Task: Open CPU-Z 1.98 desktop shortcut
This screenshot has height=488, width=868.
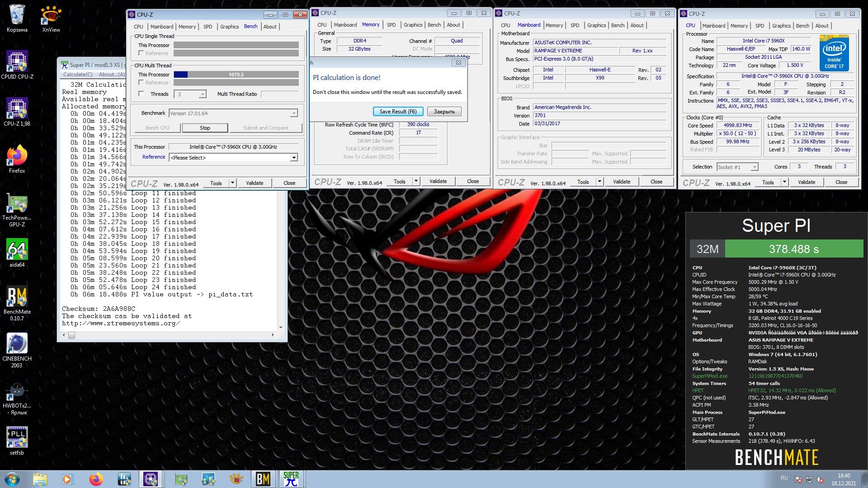Action: tap(17, 113)
